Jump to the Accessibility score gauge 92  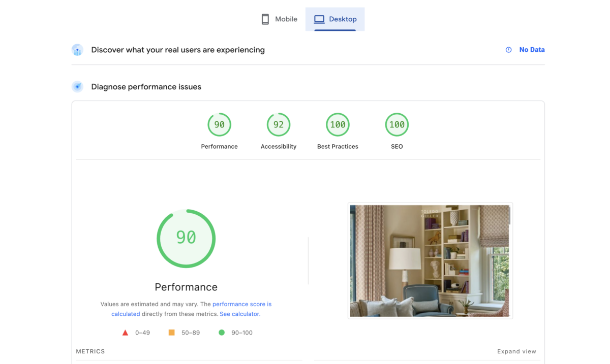(x=279, y=125)
